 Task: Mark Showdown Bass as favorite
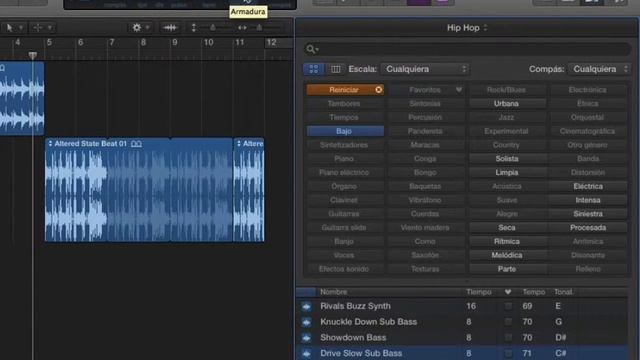pos(508,338)
